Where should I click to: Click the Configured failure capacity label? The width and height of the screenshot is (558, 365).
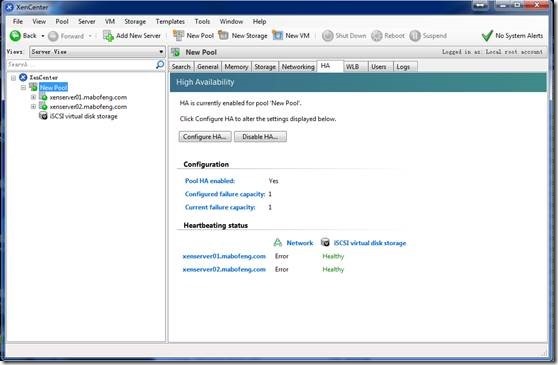[x=225, y=194]
